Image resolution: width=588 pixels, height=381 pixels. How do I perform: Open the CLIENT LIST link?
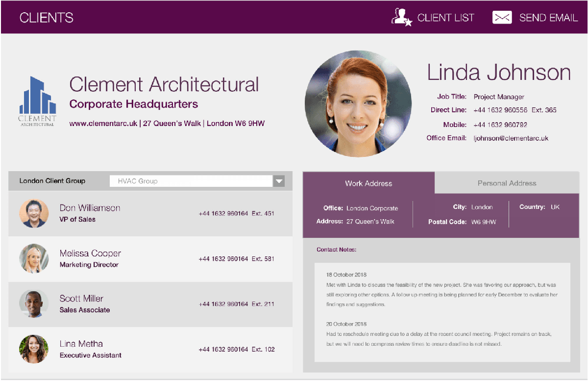446,18
